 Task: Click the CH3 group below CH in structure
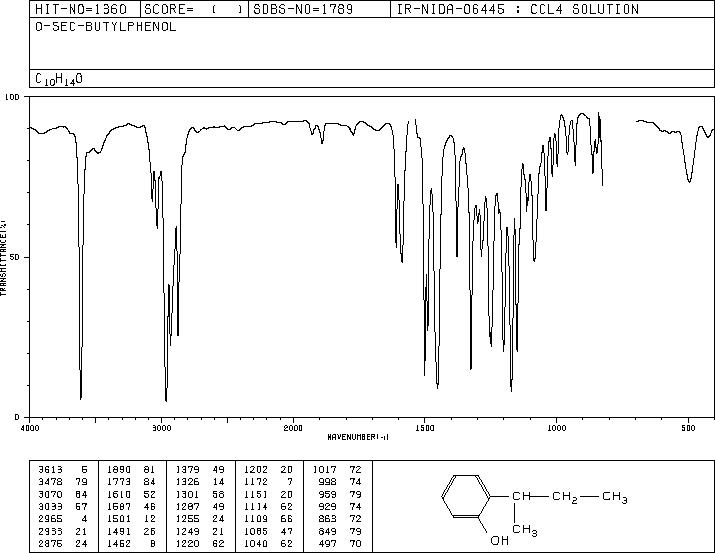point(525,530)
